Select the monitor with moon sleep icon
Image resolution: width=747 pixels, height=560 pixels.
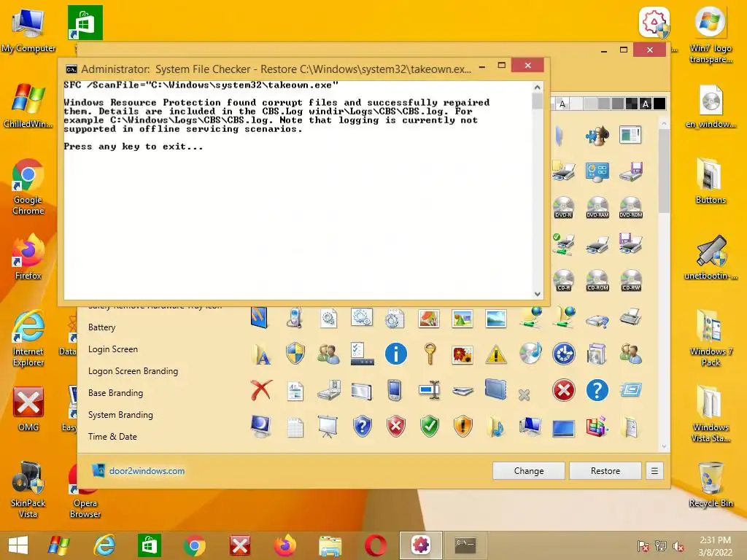pyautogui.click(x=261, y=426)
